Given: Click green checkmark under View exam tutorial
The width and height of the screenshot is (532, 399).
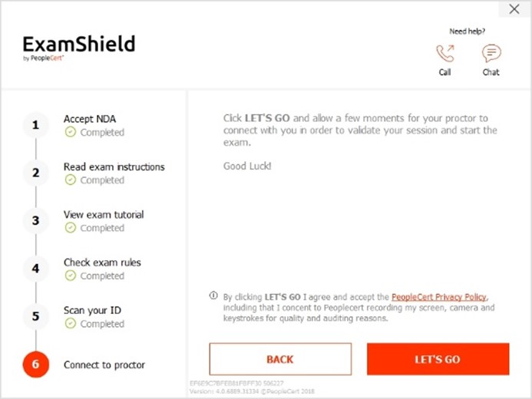Looking at the screenshot, I should pos(71,227).
